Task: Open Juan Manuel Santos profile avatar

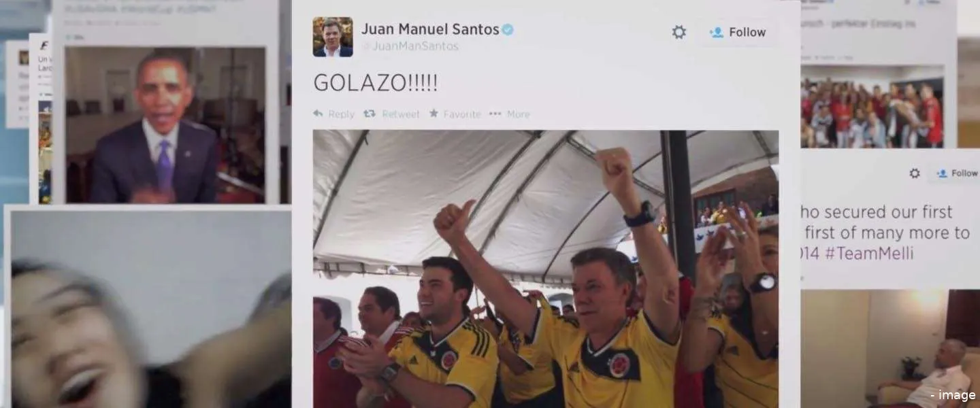Action: 333,37
